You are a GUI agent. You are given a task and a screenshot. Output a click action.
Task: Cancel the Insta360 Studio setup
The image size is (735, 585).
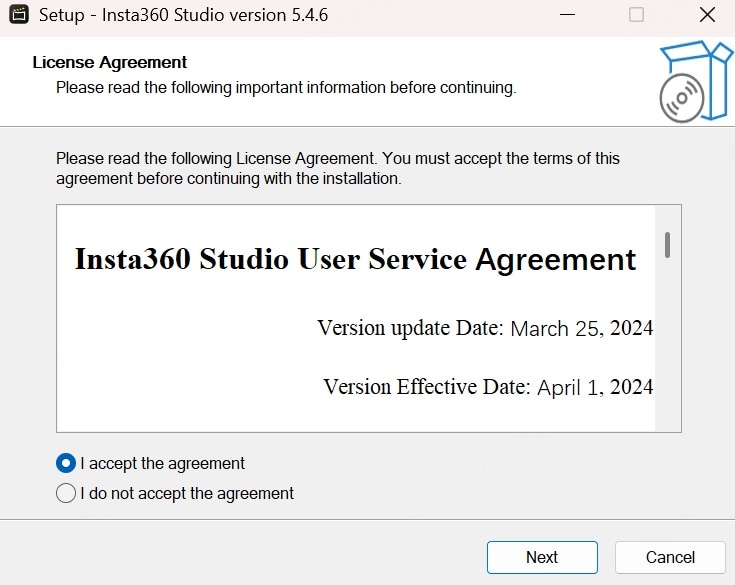coord(670,557)
